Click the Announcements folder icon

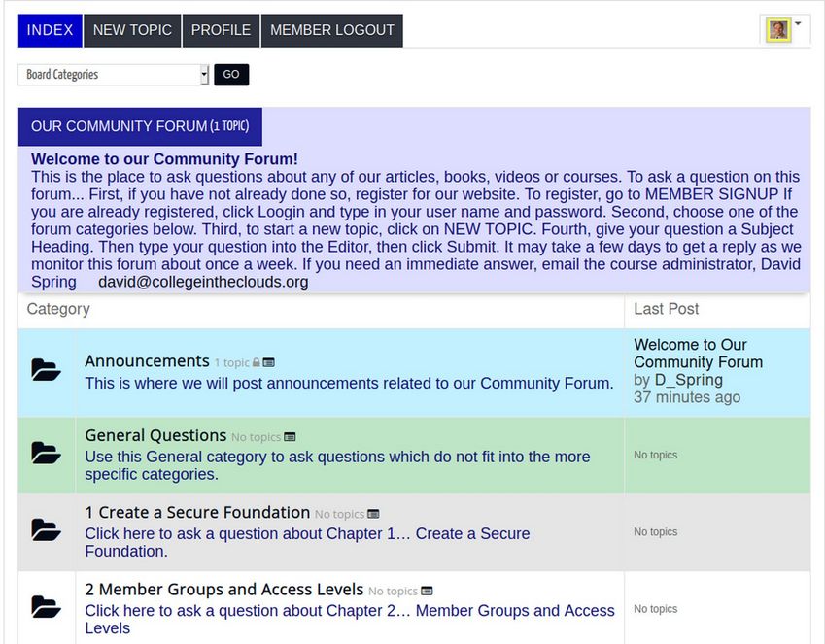[46, 370]
